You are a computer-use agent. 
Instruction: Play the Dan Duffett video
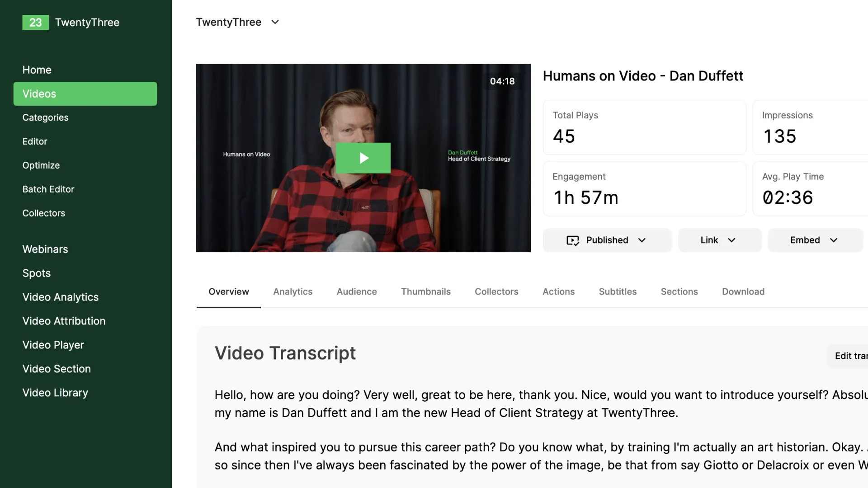coord(363,158)
